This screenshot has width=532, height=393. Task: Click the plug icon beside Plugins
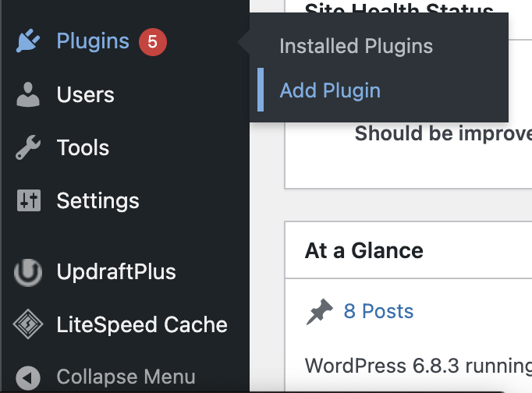(x=28, y=42)
